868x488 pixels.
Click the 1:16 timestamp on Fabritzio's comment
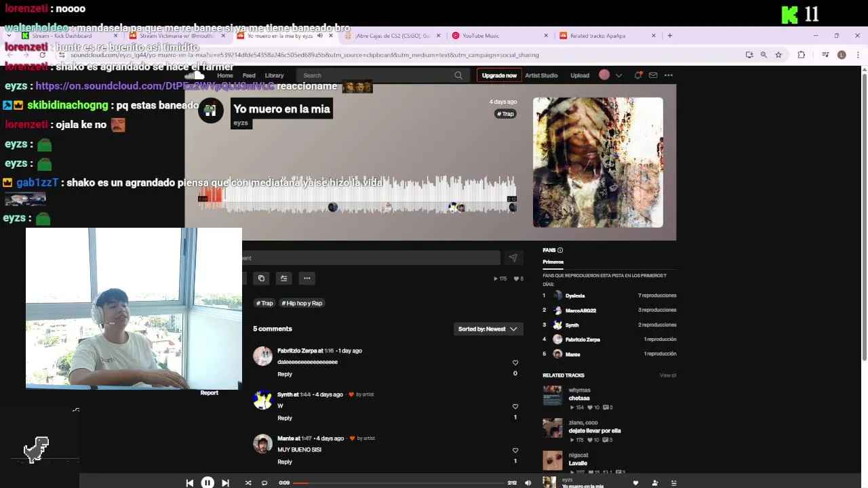329,350
